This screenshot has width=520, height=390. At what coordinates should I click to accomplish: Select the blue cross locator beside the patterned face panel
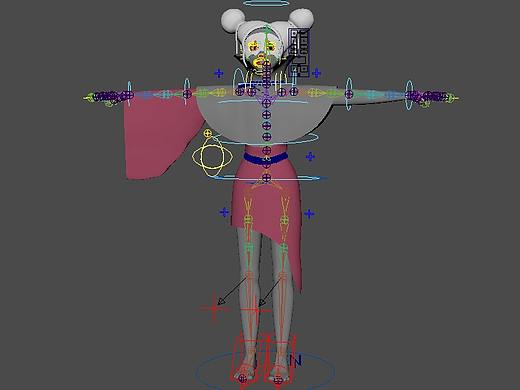click(316, 73)
